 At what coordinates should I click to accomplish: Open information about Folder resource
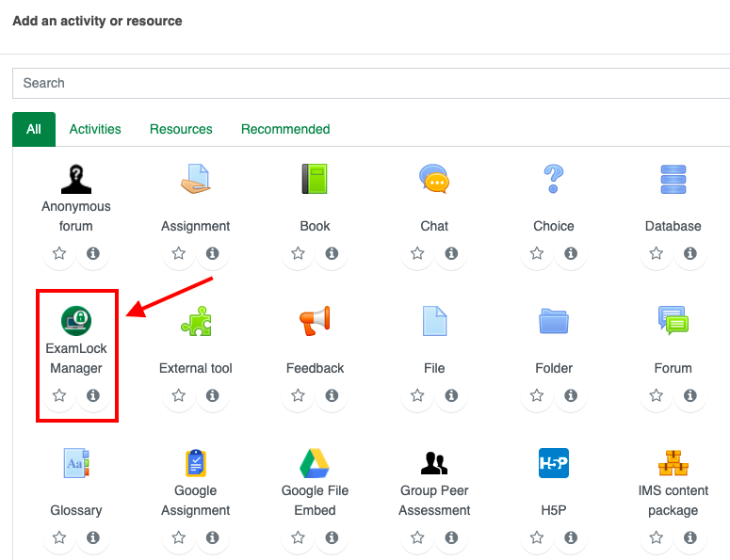[x=571, y=396]
